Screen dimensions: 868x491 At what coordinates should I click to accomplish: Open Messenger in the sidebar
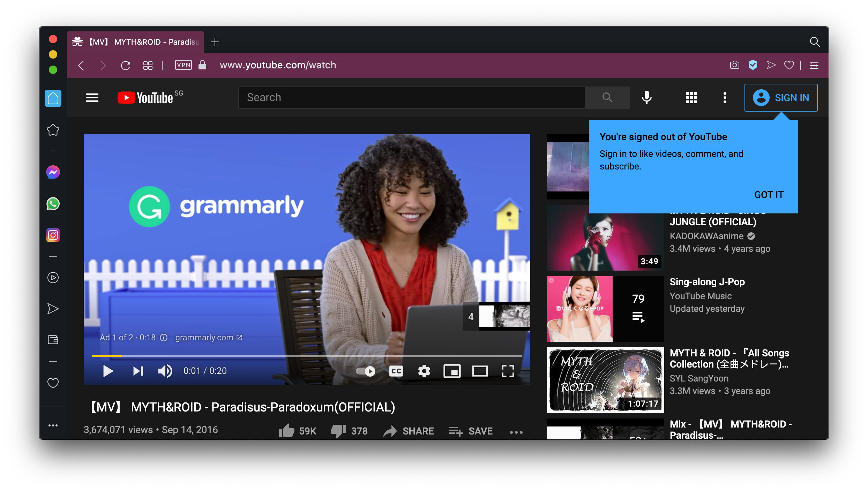pos(53,172)
